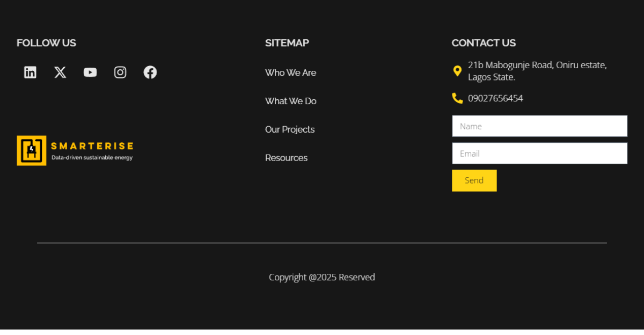
Task: Click the Facebook icon
Action: 150,72
